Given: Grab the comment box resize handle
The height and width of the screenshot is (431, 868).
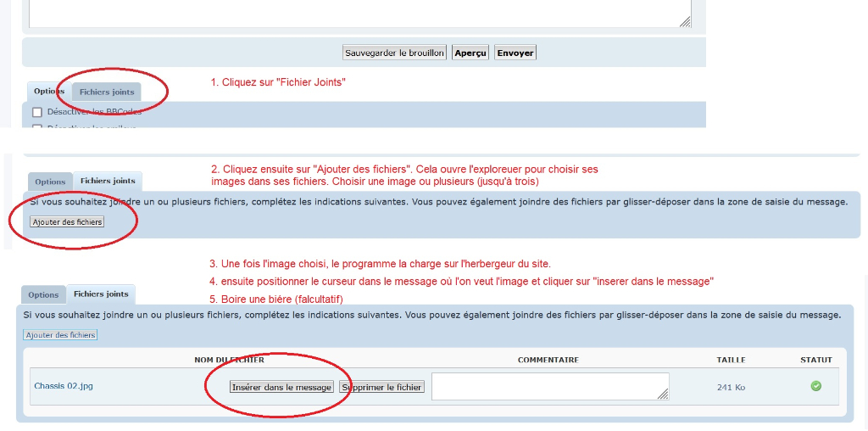Looking at the screenshot, I should [663, 394].
